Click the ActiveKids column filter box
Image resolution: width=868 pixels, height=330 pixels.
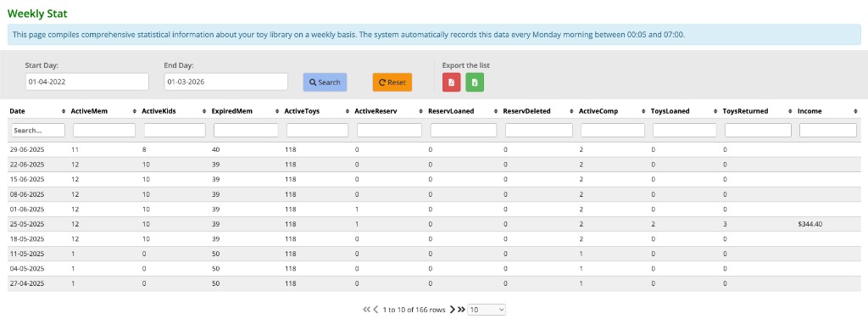point(175,130)
